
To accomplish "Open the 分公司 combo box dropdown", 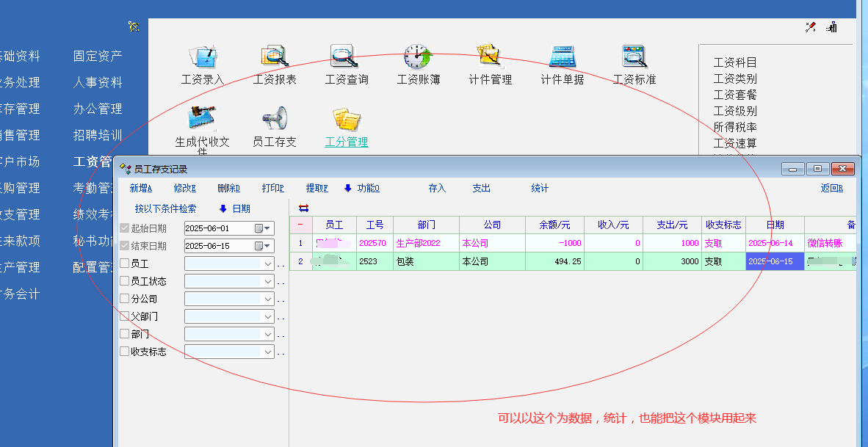I will [x=267, y=299].
